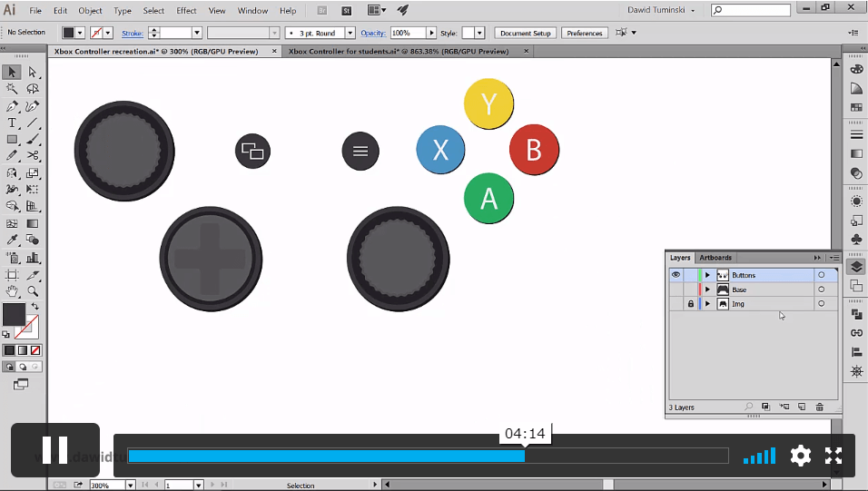The width and height of the screenshot is (868, 491).
Task: Open the Effect menu
Action: click(186, 11)
